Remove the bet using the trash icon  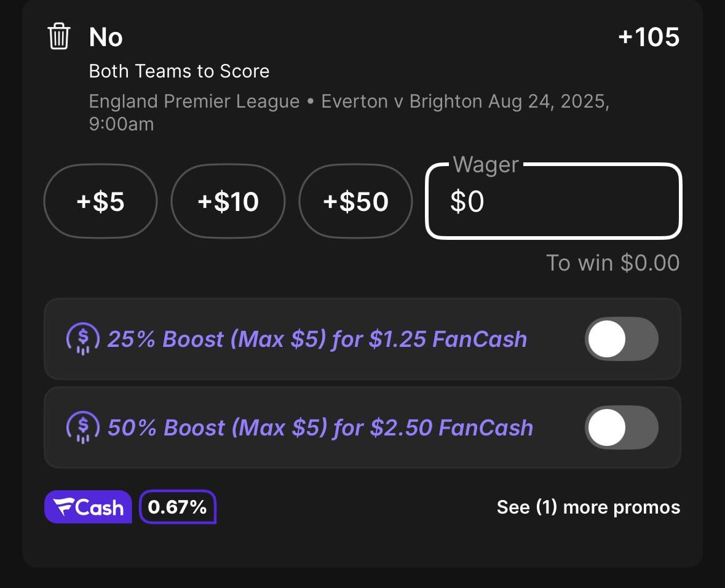pos(58,36)
